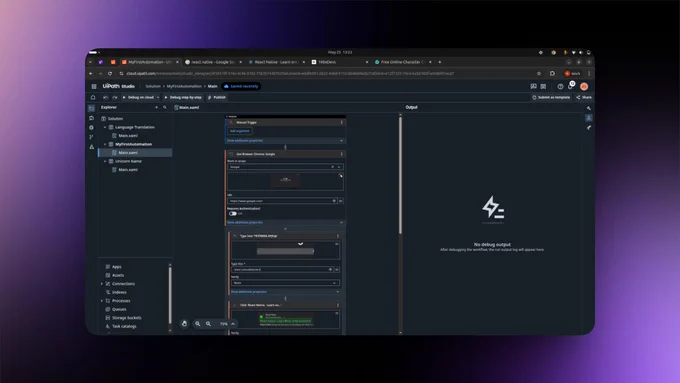Open the orange user avatar menu
The width and height of the screenshot is (680, 383).
pos(584,86)
